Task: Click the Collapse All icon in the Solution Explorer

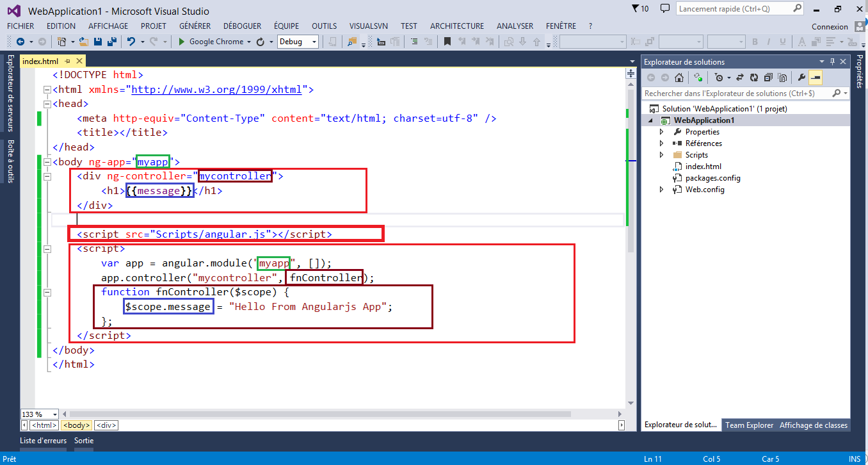Action: coord(768,77)
